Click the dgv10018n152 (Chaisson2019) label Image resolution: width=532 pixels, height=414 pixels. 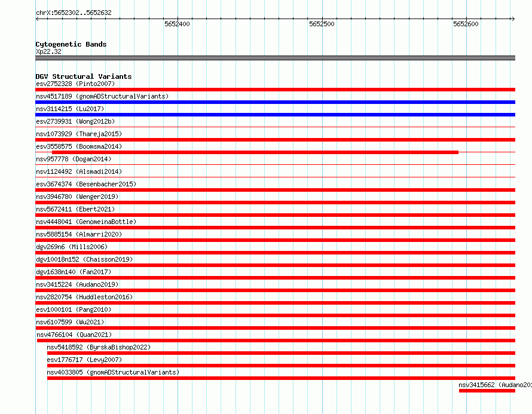coord(84,259)
